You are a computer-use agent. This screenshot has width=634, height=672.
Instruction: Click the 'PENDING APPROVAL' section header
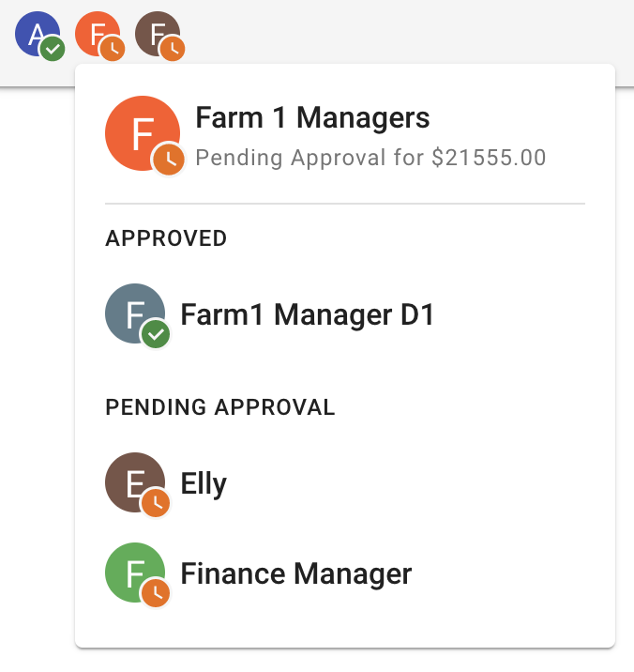click(x=219, y=407)
